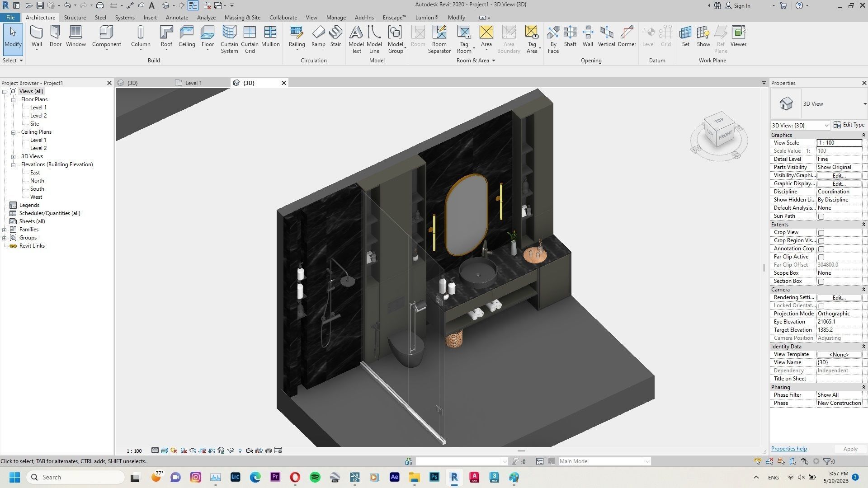Select the Column tool
This screenshot has width=868, height=488.
pyautogui.click(x=141, y=37)
